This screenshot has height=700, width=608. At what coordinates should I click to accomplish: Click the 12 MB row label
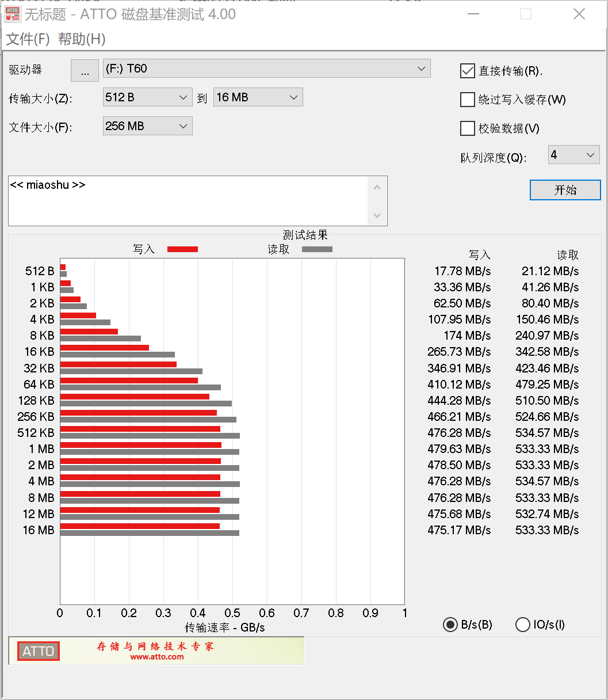pos(39,514)
